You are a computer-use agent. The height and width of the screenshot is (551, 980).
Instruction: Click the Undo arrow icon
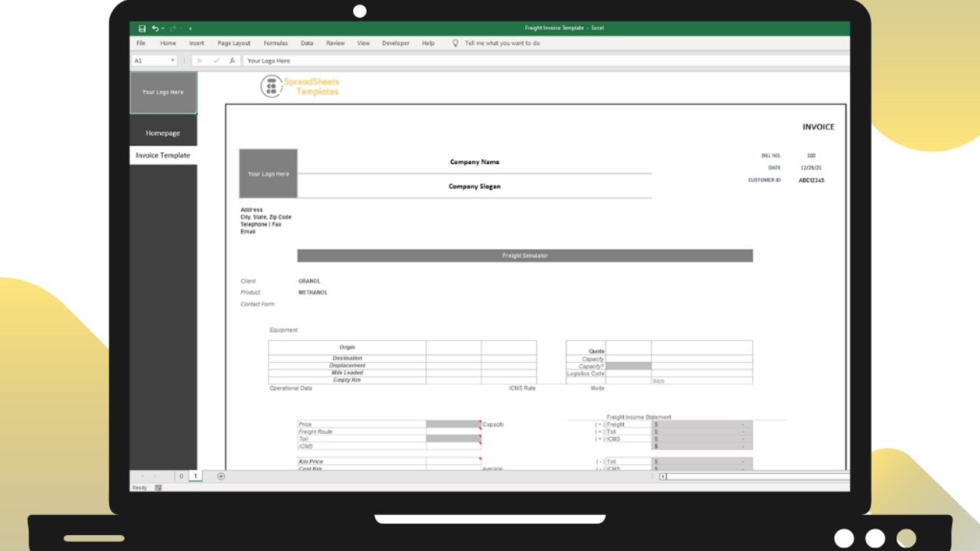click(155, 28)
